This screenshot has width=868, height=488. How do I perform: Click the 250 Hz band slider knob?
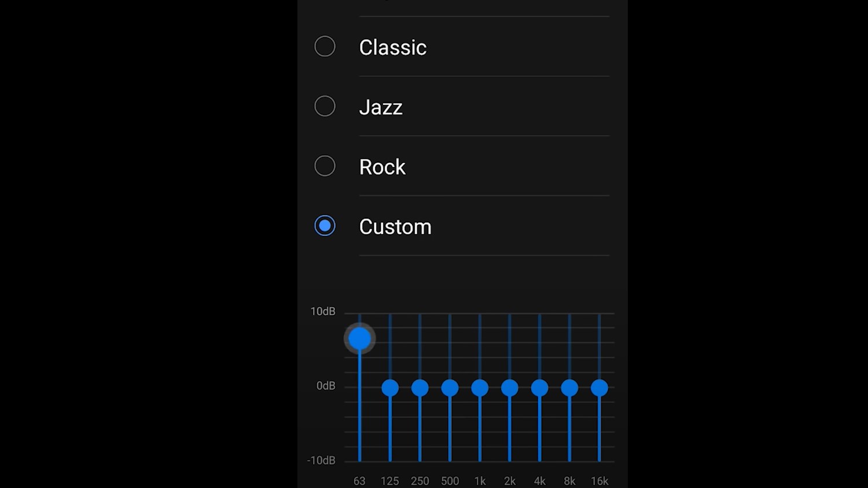point(420,388)
